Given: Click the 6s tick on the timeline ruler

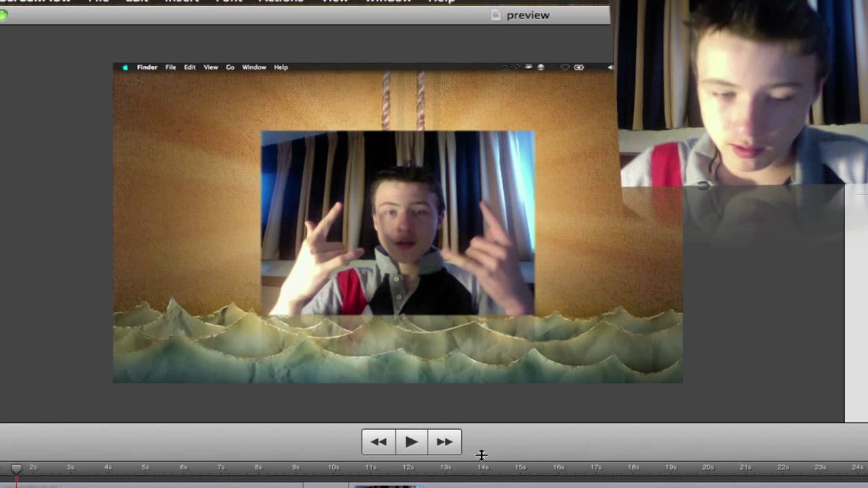Looking at the screenshot, I should click(183, 467).
